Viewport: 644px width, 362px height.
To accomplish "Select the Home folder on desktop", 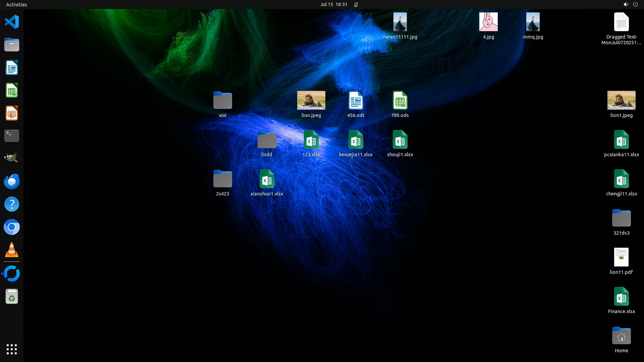I will (621, 336).
